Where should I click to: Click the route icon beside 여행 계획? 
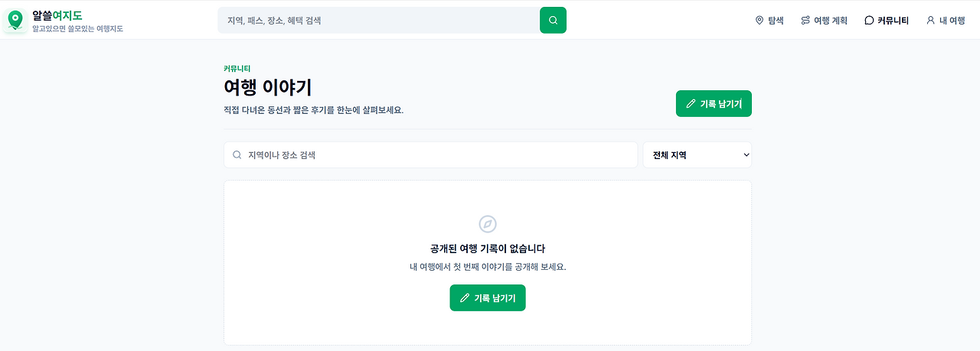tap(805, 21)
